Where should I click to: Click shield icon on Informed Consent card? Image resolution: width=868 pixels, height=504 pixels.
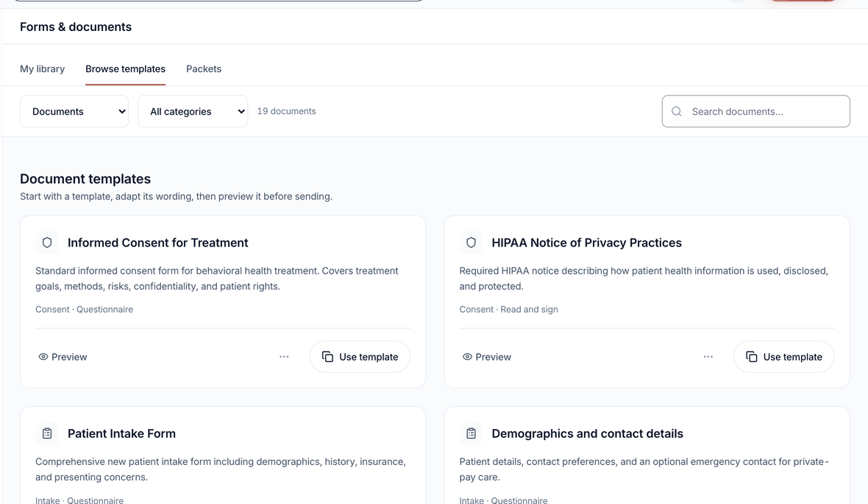47,243
